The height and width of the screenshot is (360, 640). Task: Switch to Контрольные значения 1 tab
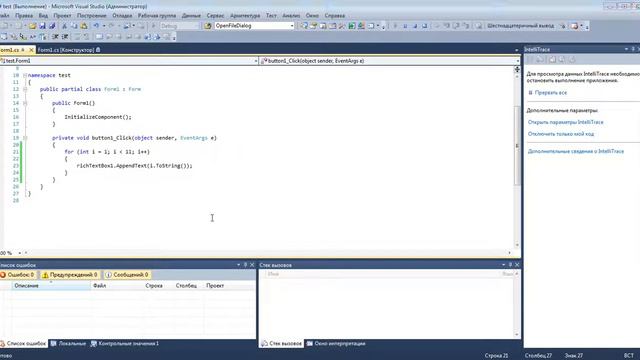(125, 344)
